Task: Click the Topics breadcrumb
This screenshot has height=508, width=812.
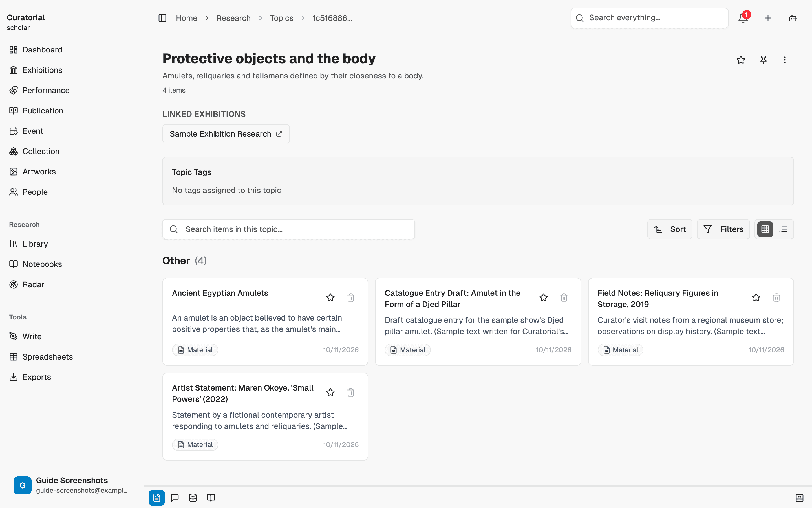Action: pos(281,18)
